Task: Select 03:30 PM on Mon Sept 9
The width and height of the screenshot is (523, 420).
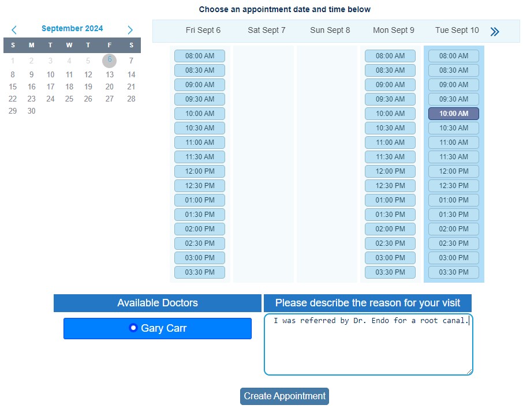Action: [x=390, y=272]
